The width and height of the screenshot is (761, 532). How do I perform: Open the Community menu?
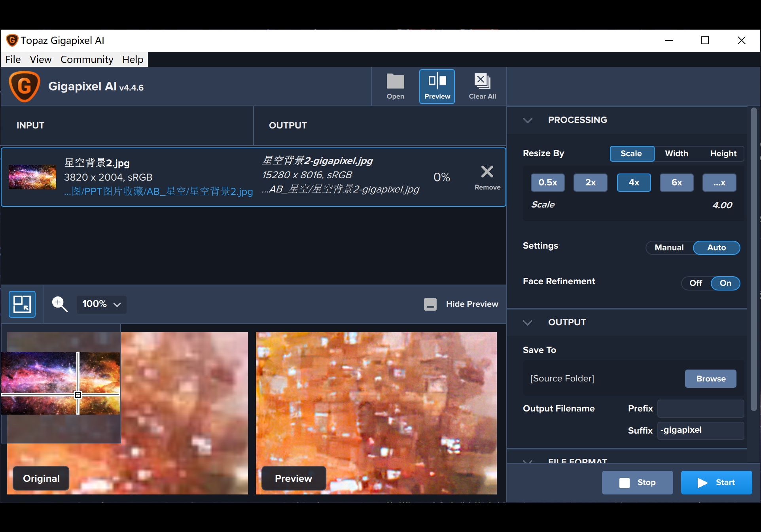87,59
